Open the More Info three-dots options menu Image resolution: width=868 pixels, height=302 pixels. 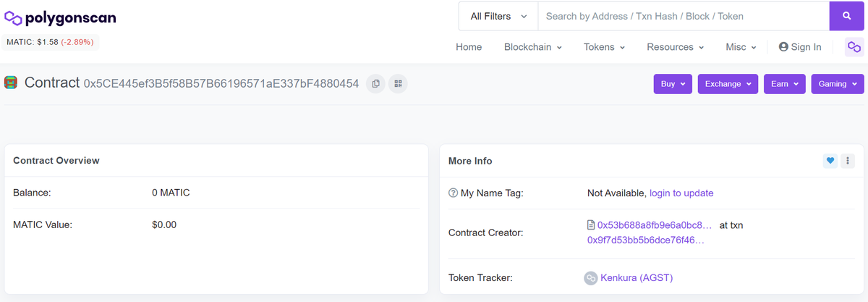click(848, 161)
